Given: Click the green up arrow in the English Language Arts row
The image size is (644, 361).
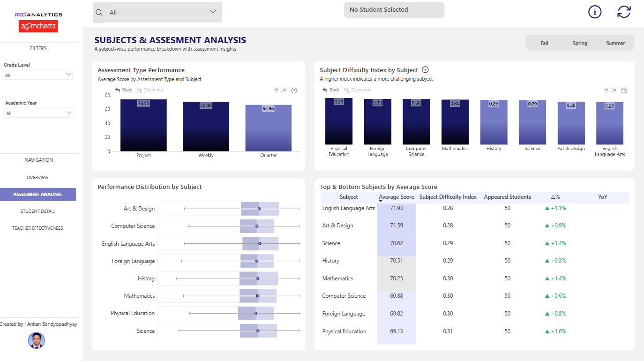Looking at the screenshot, I should click(547, 208).
